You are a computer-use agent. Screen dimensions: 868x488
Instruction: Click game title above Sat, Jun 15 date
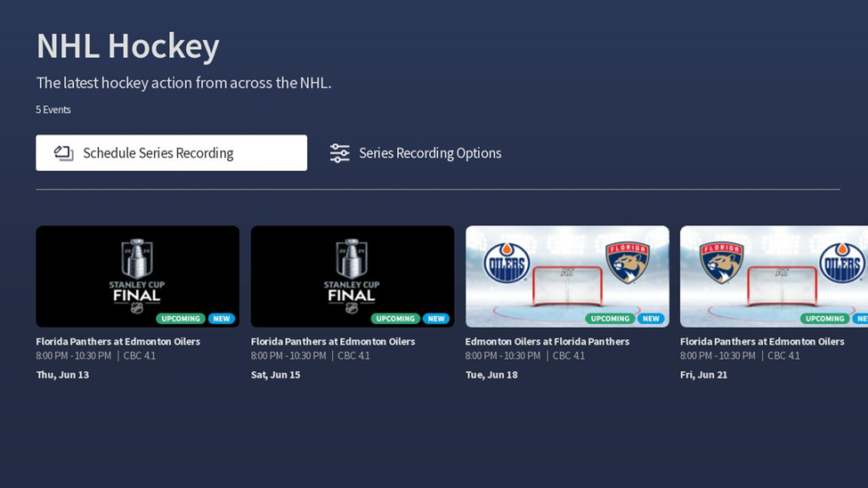coord(333,341)
